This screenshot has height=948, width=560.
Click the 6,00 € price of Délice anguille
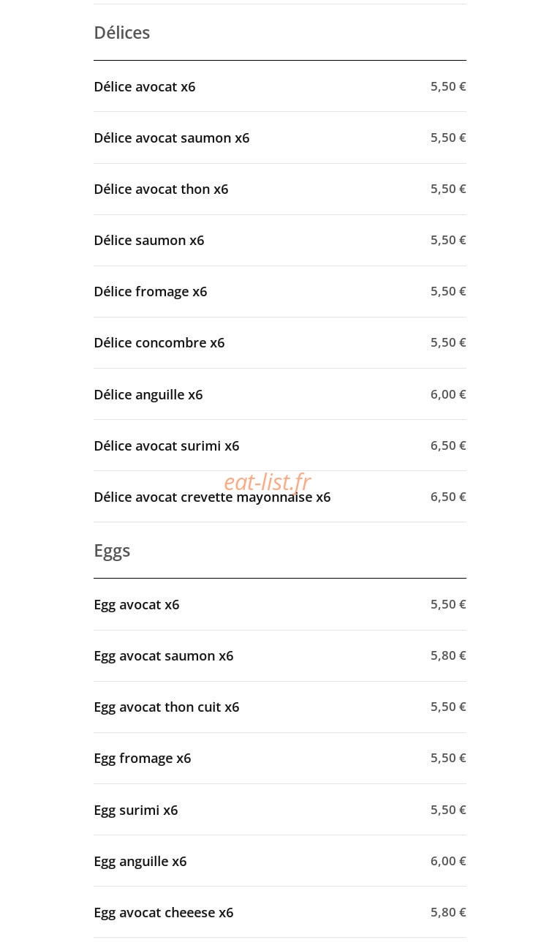click(448, 394)
